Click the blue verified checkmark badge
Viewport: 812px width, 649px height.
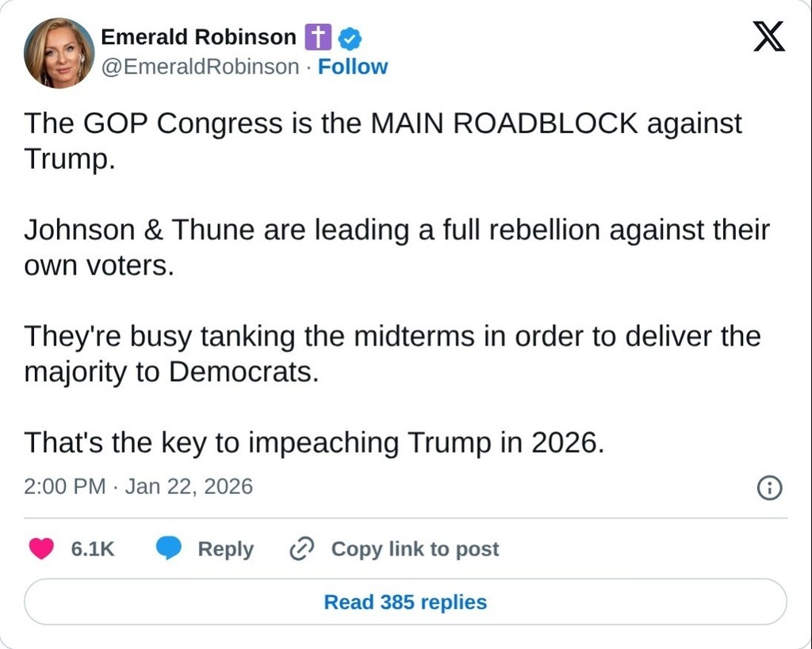tap(350, 37)
